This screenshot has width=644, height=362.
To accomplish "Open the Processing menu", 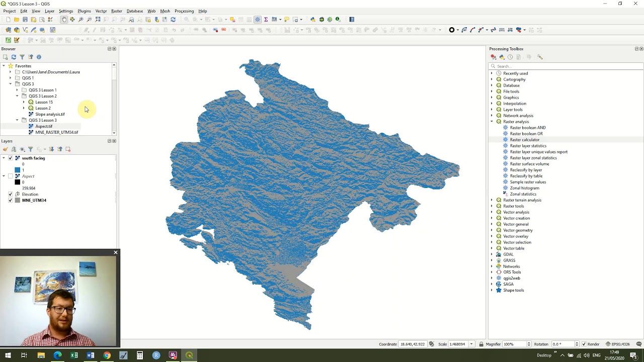I will 184,11.
